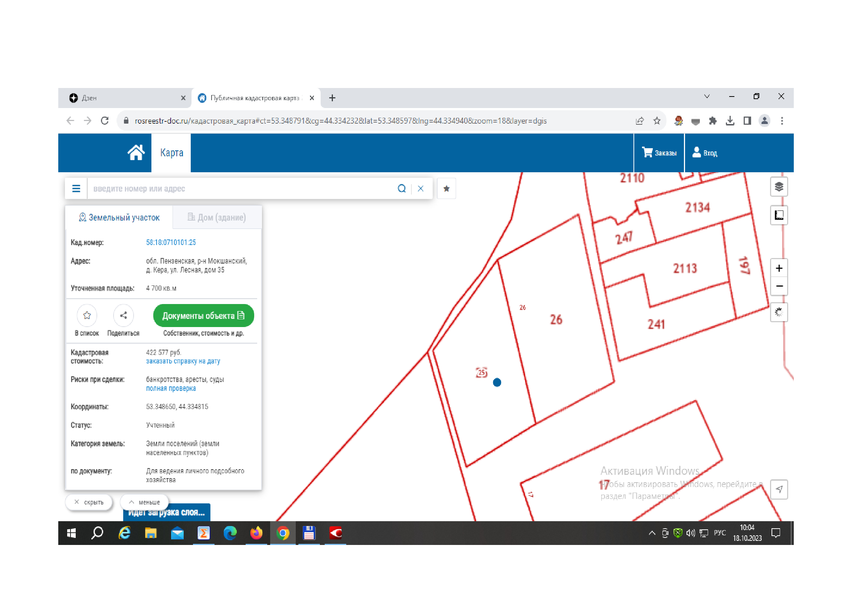The width and height of the screenshot is (868, 614).
Task: Open cadastral number link 58:18:0710101:25
Action: click(x=171, y=242)
